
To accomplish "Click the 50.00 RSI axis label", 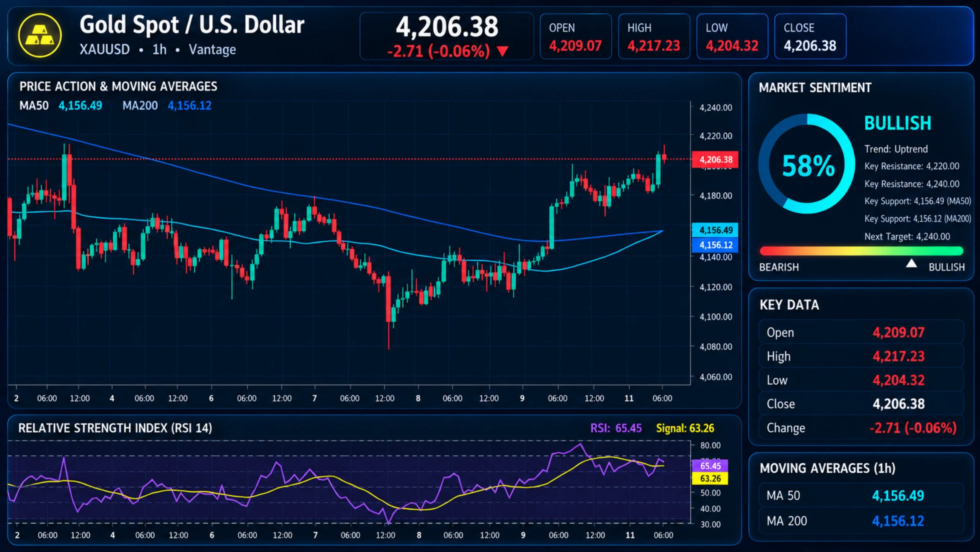I will coord(710,493).
